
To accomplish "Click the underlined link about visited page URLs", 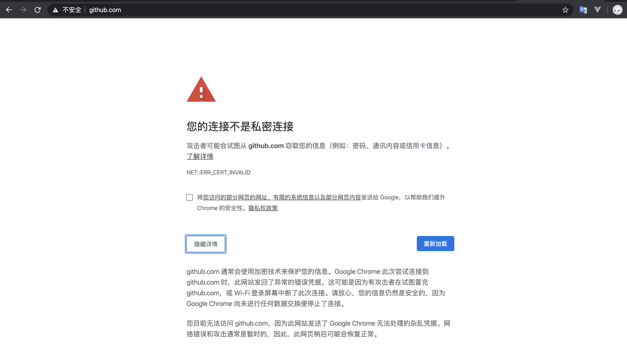I will 282,197.
